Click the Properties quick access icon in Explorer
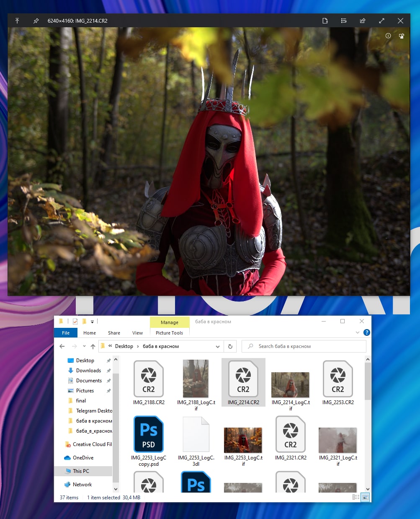This screenshot has height=519, width=420. coord(75,322)
